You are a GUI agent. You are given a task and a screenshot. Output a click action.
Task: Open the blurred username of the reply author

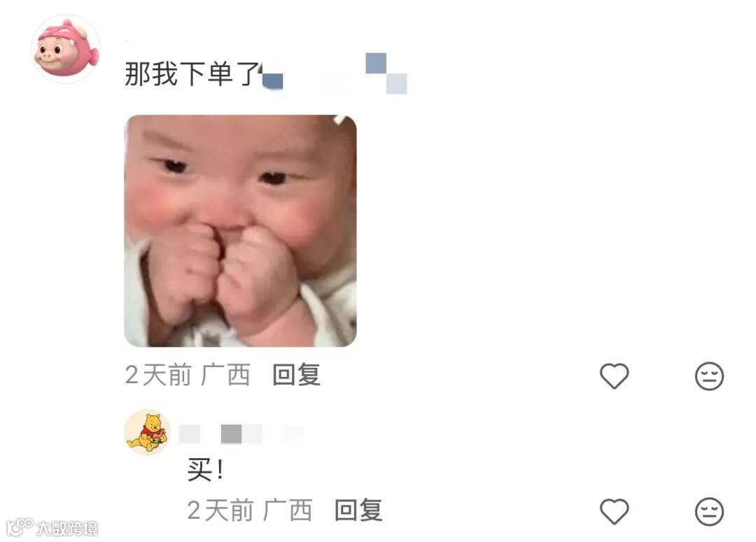coord(241,434)
